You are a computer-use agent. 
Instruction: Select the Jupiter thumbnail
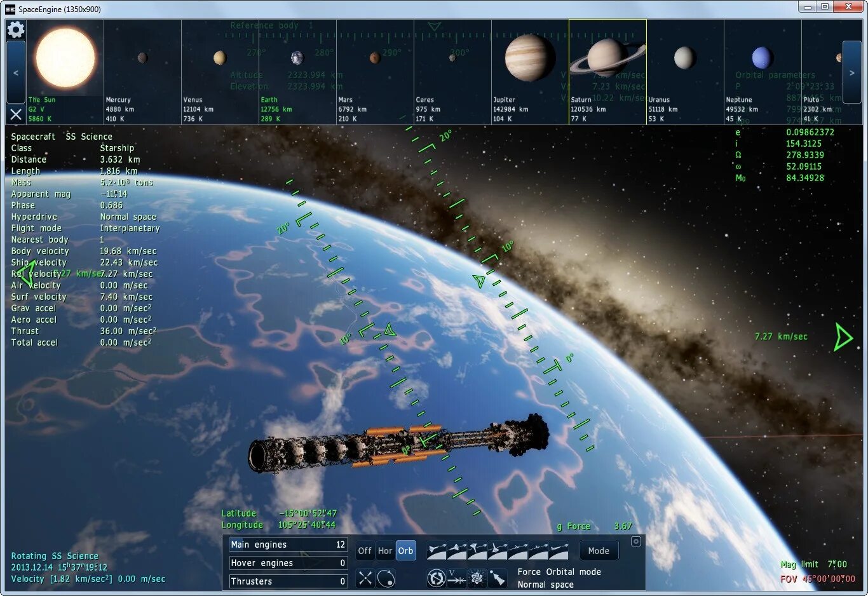tap(531, 72)
